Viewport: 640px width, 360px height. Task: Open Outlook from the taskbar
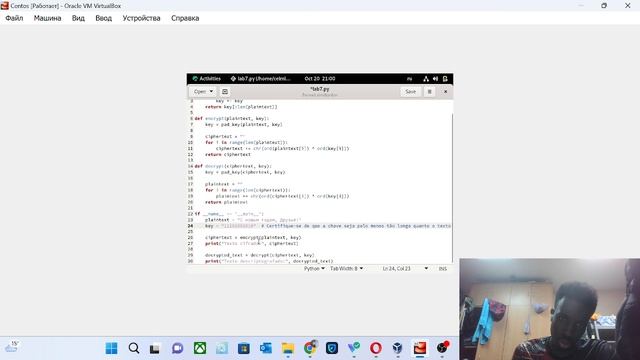click(x=266, y=348)
